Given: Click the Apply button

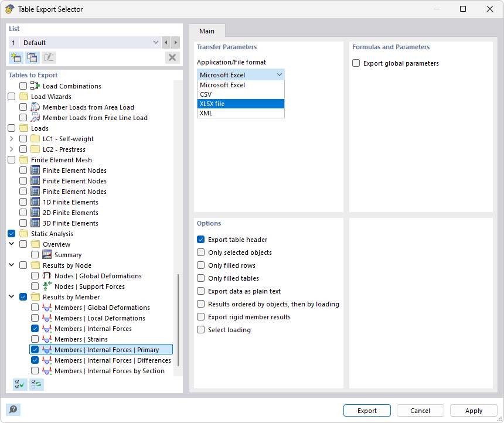Looking at the screenshot, I should coord(474,410).
